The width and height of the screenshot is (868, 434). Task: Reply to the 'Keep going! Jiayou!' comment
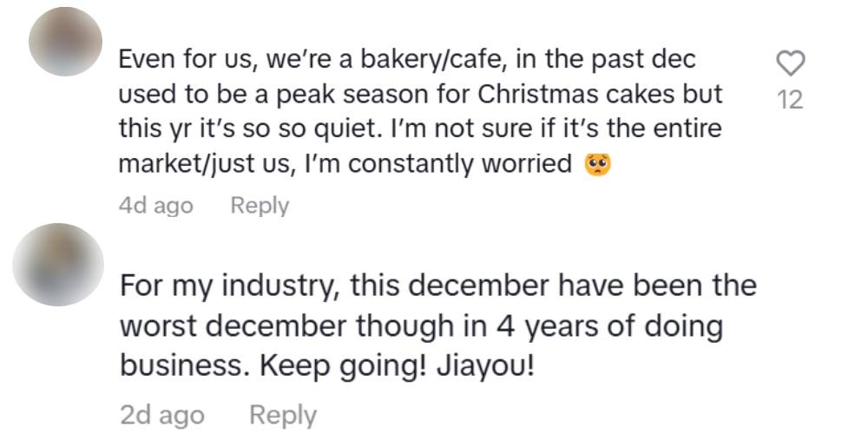(x=283, y=416)
